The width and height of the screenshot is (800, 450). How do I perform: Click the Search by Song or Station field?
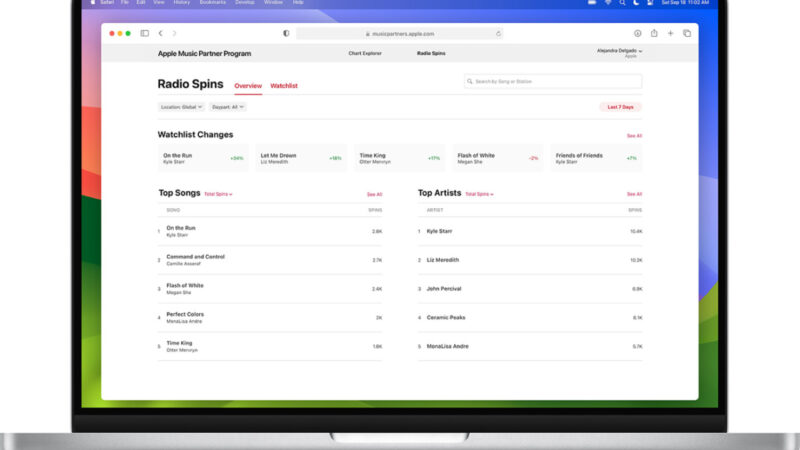click(553, 82)
